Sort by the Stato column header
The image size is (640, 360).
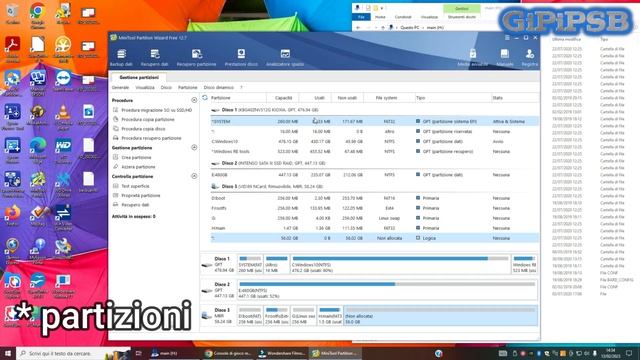[x=515, y=98]
